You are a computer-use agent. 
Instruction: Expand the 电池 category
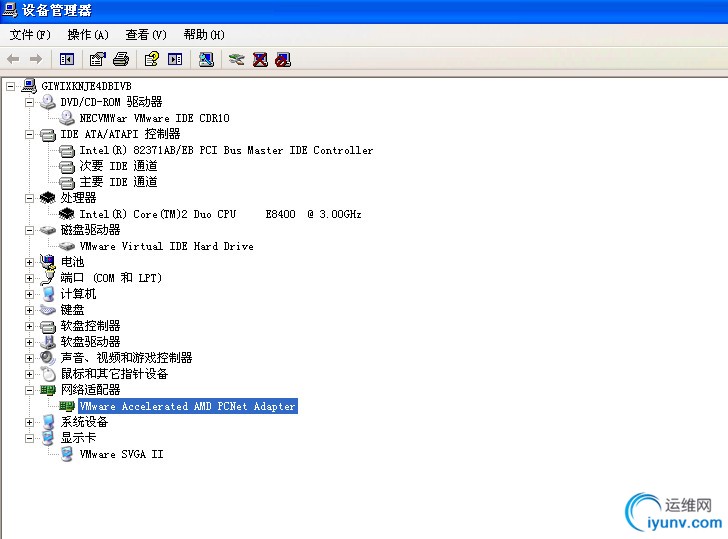(29, 262)
